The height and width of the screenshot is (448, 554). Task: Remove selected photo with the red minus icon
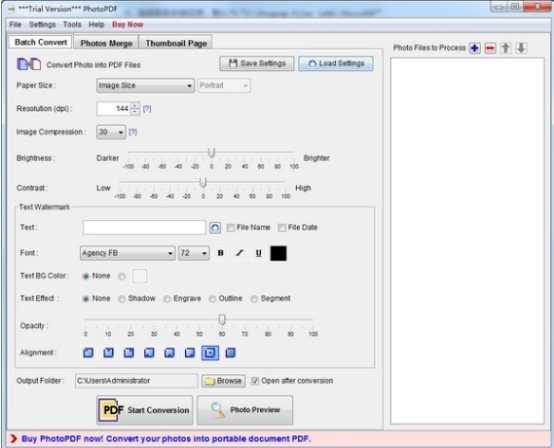(490, 48)
